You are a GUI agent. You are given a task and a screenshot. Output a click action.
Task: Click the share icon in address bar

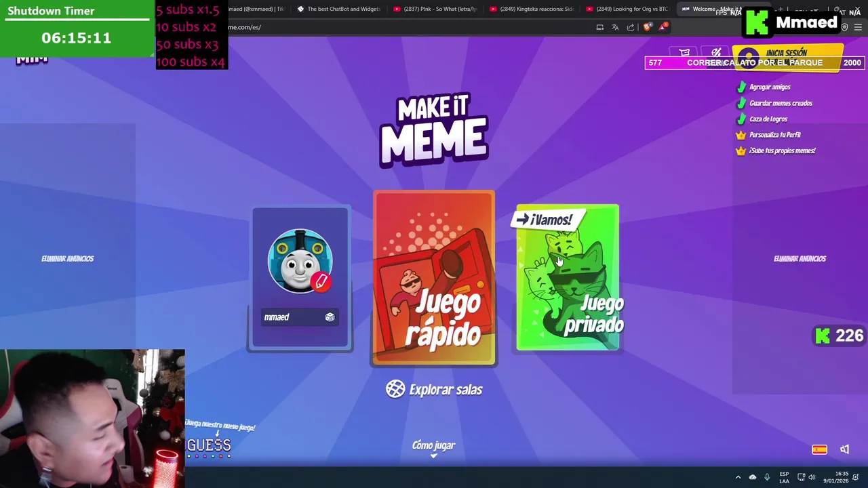tap(631, 27)
